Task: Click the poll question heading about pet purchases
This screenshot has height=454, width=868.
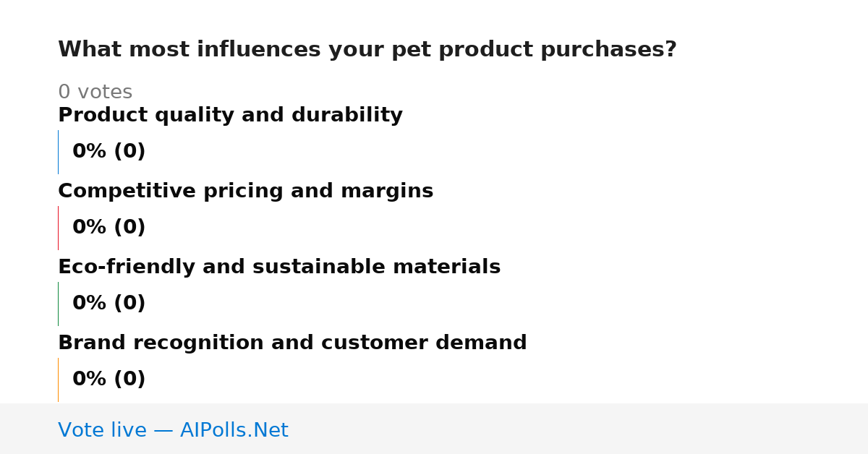Action: (367, 50)
